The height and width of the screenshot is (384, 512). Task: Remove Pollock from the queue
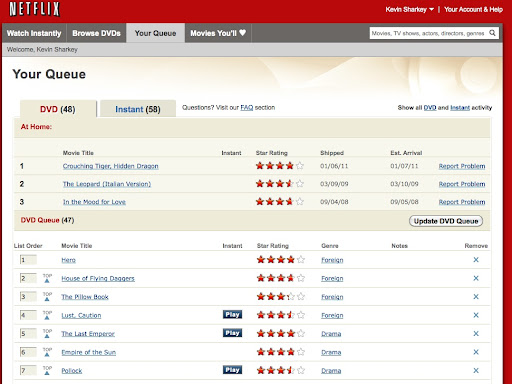(x=476, y=370)
